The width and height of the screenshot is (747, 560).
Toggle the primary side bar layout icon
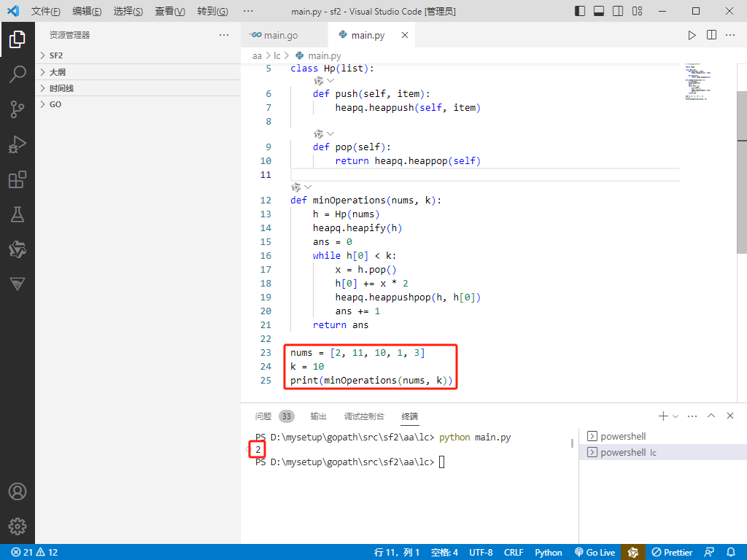coord(580,11)
